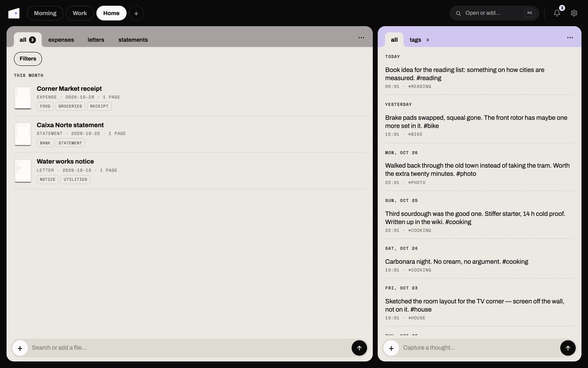The width and height of the screenshot is (588, 368).
Task: Open the Corner Market receipt thumbnail
Action: 23,98
